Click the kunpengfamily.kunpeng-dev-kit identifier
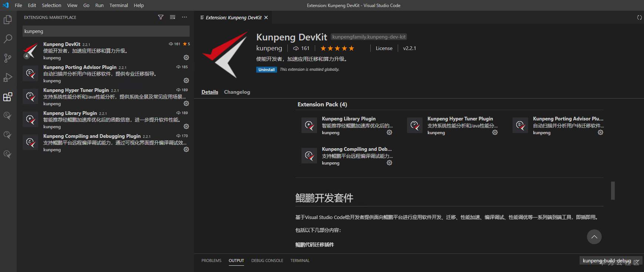Viewport: 644px width, 272px height. pyautogui.click(x=369, y=37)
